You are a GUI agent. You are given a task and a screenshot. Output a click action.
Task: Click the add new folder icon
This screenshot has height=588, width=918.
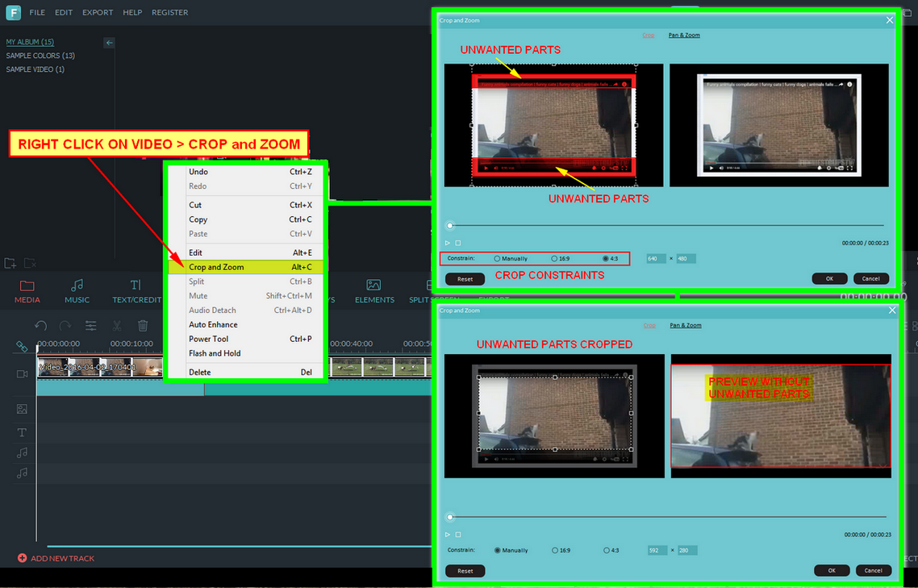10,263
